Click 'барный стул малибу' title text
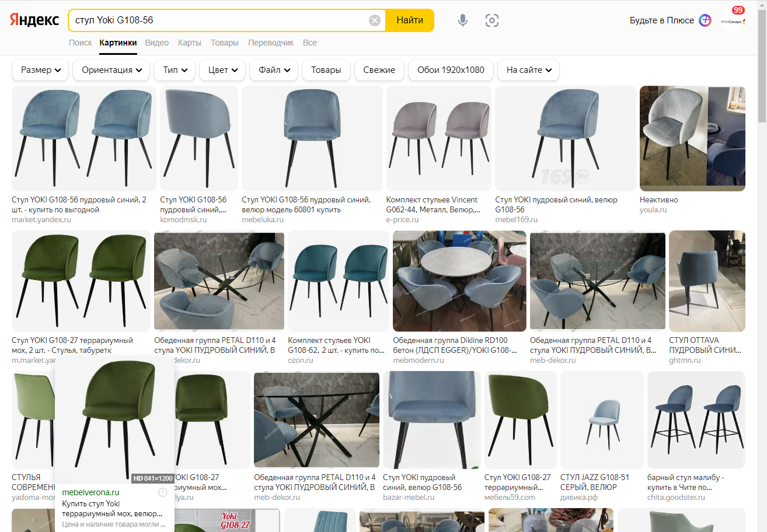Screen dimensions: 767x532 [x=686, y=482]
